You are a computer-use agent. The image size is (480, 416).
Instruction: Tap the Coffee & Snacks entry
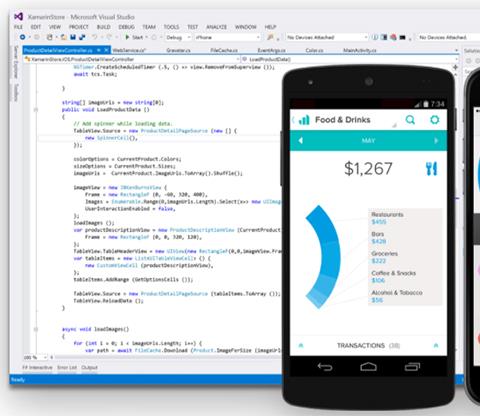coord(394,277)
